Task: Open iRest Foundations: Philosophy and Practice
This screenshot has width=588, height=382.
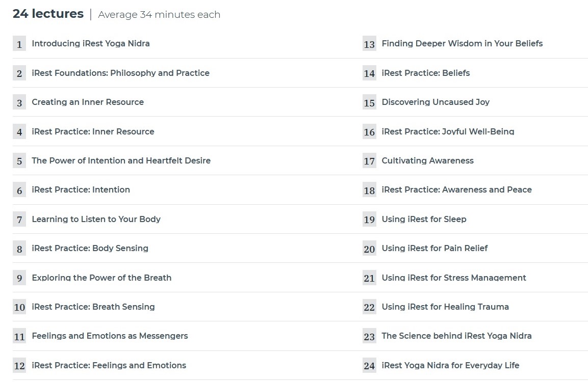Action: click(x=120, y=73)
